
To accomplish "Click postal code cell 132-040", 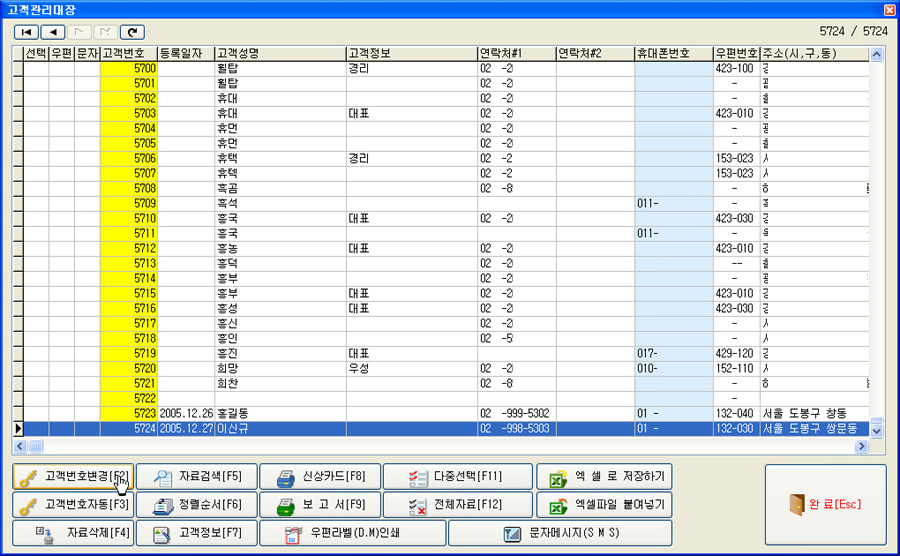I will point(737,414).
